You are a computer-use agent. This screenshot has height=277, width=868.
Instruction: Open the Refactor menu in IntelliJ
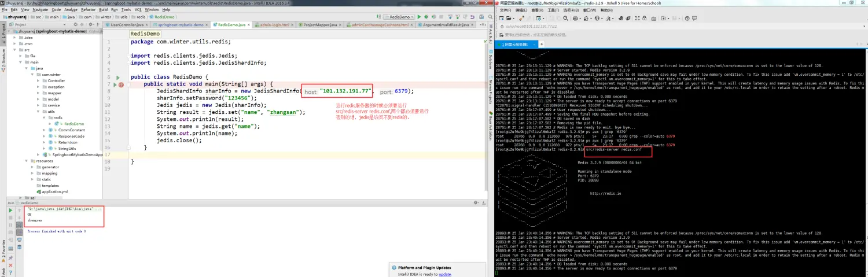[x=89, y=10]
